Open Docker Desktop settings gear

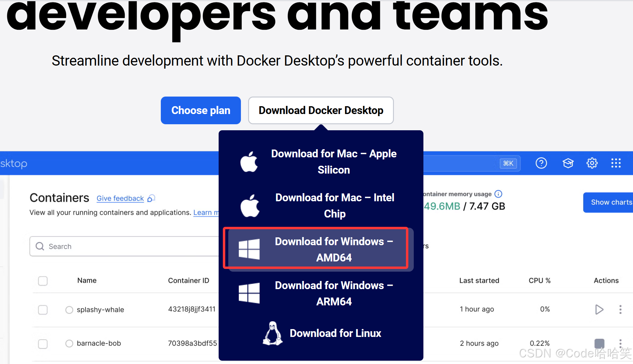coord(592,163)
